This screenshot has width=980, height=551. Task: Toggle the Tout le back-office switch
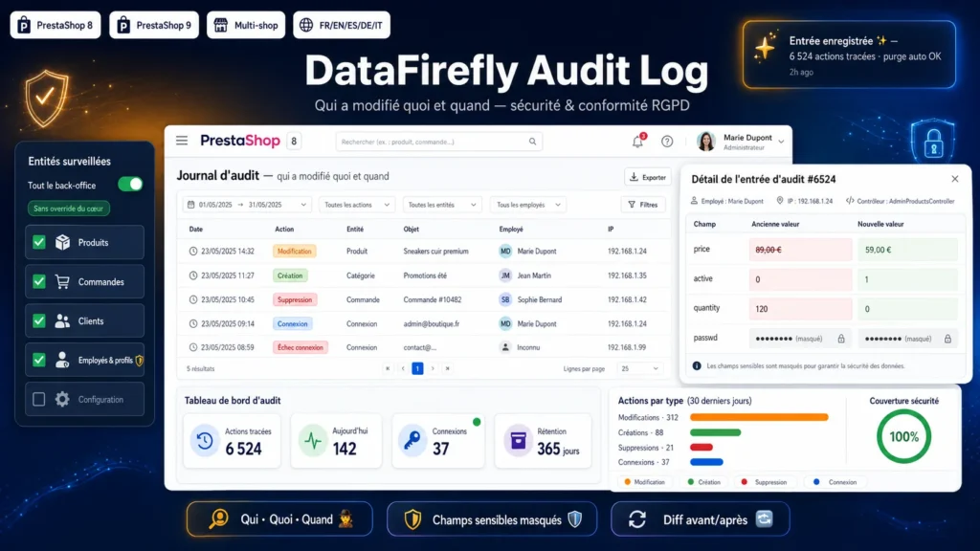[130, 185]
